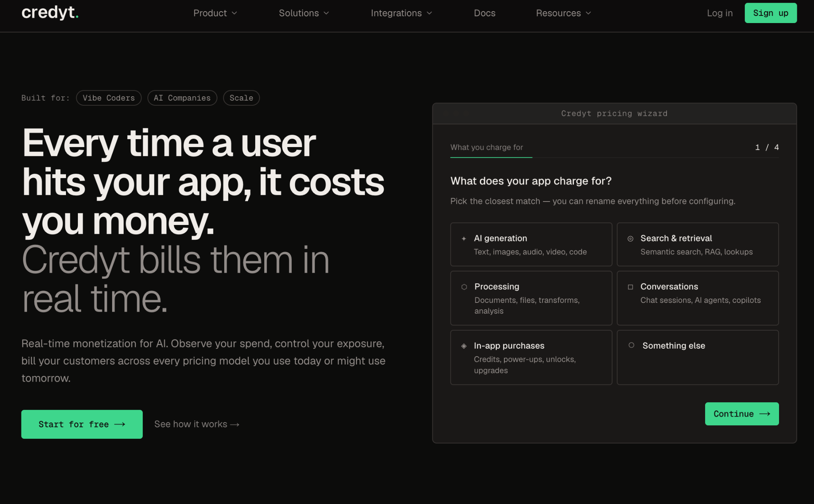Click the green wizard progress bar

coord(491,157)
